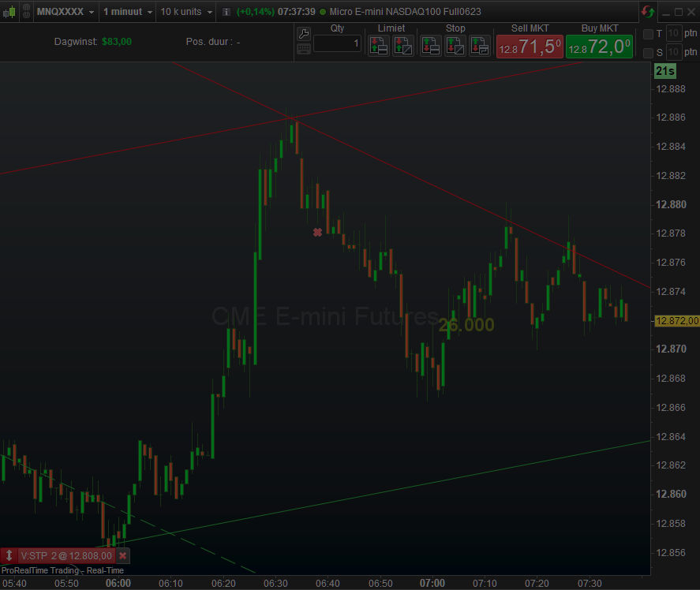Screen dimensions: 700x590
Task: Click the (+0,14%) change value
Action: pyautogui.click(x=256, y=12)
